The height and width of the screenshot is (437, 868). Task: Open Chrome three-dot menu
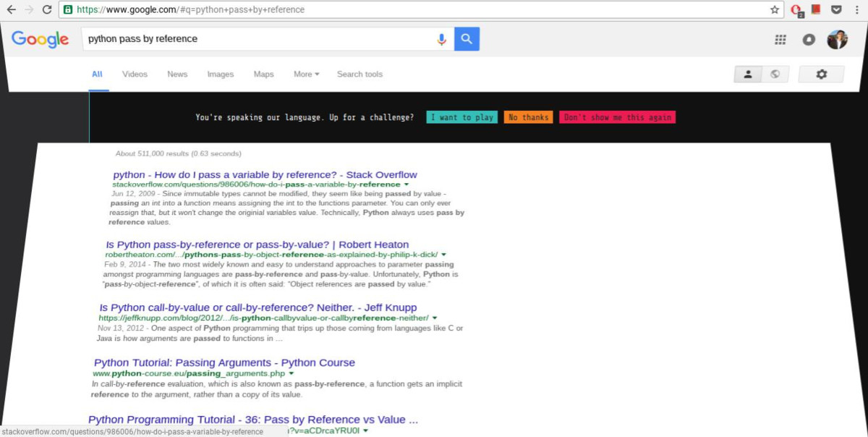[x=856, y=10]
